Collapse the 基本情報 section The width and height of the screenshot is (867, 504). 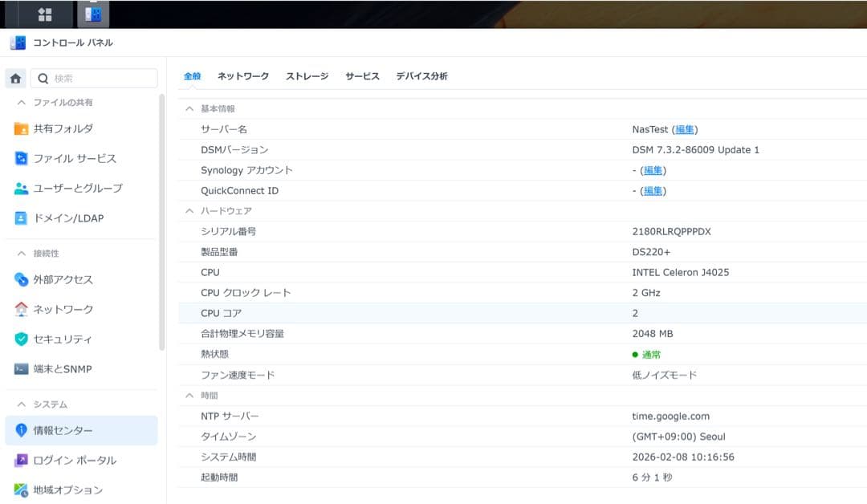189,108
